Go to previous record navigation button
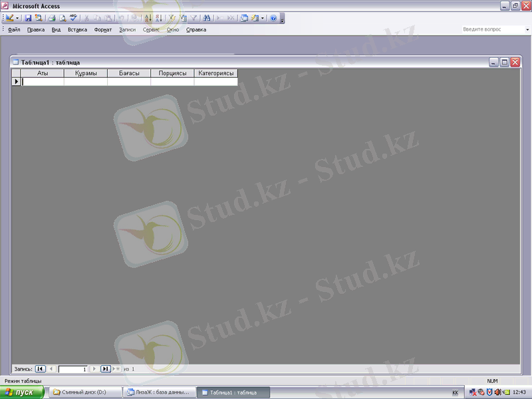Image resolution: width=532 pixels, height=399 pixels. (x=52, y=369)
